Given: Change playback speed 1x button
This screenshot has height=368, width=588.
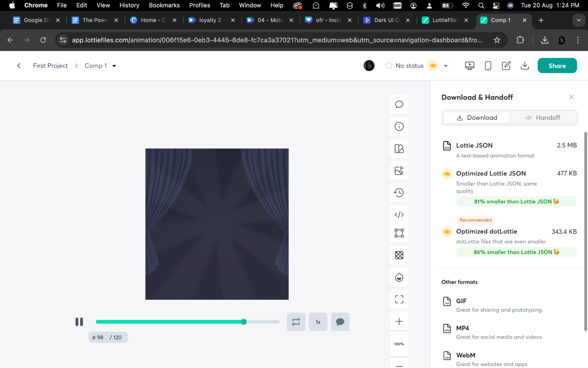Looking at the screenshot, I should click(x=318, y=322).
